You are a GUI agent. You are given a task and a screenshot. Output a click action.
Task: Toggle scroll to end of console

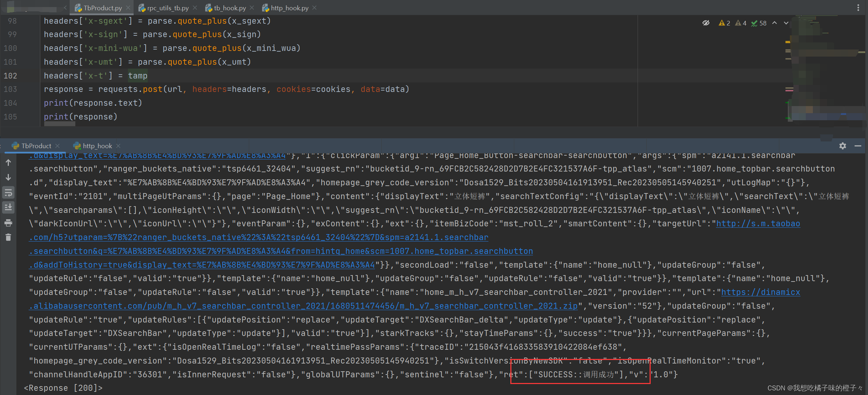[8, 207]
